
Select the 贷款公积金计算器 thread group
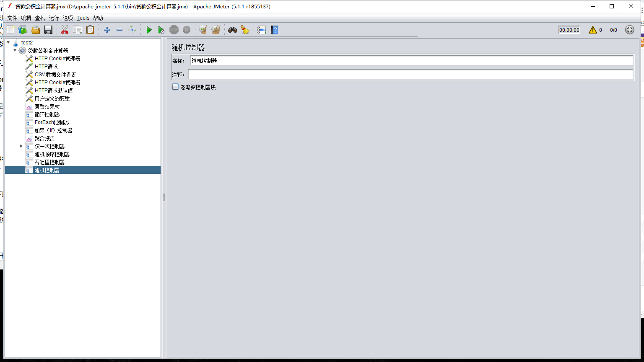coord(48,50)
